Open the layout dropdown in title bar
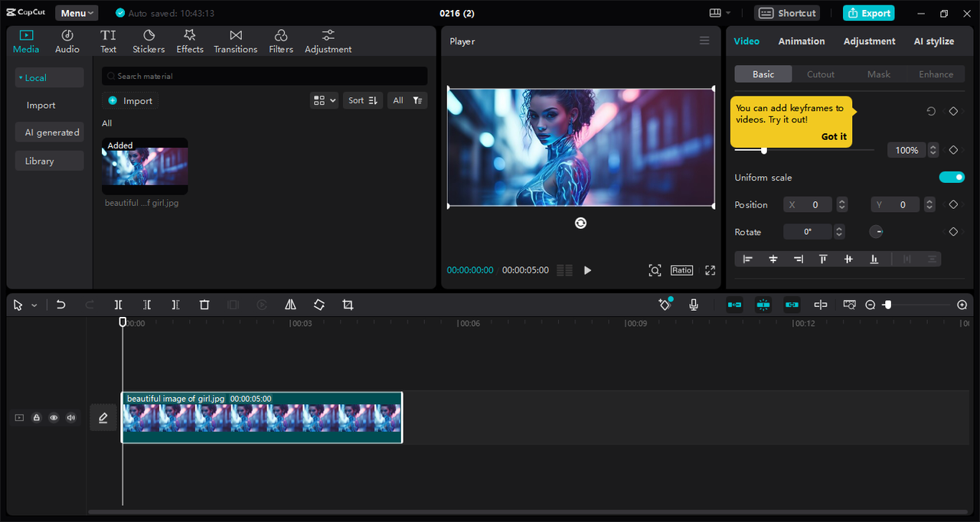The image size is (980, 522). click(720, 13)
